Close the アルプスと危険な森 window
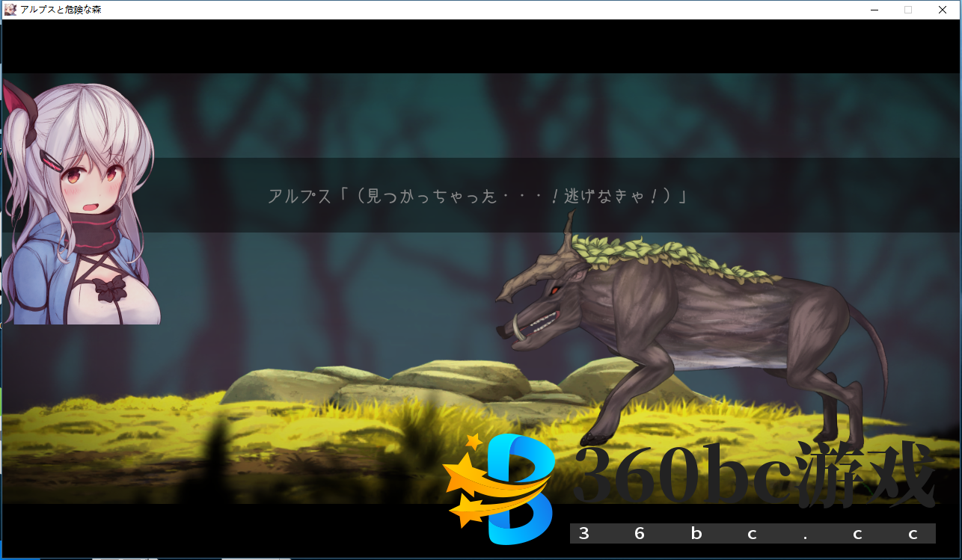Screen dimensions: 962x560 (943, 10)
